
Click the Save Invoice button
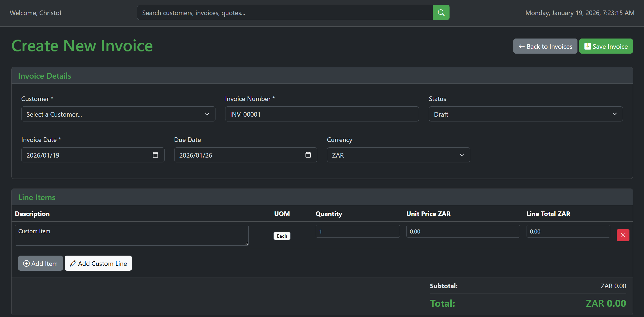606,46
